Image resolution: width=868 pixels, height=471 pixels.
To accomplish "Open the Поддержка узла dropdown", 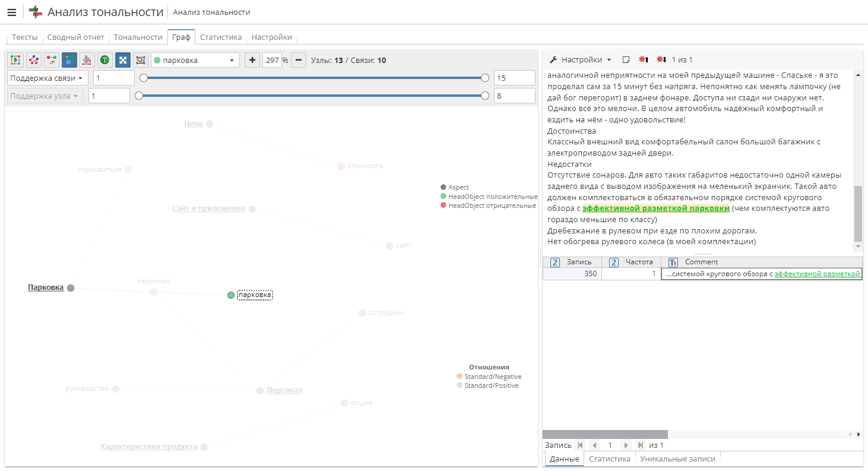I will pos(45,96).
